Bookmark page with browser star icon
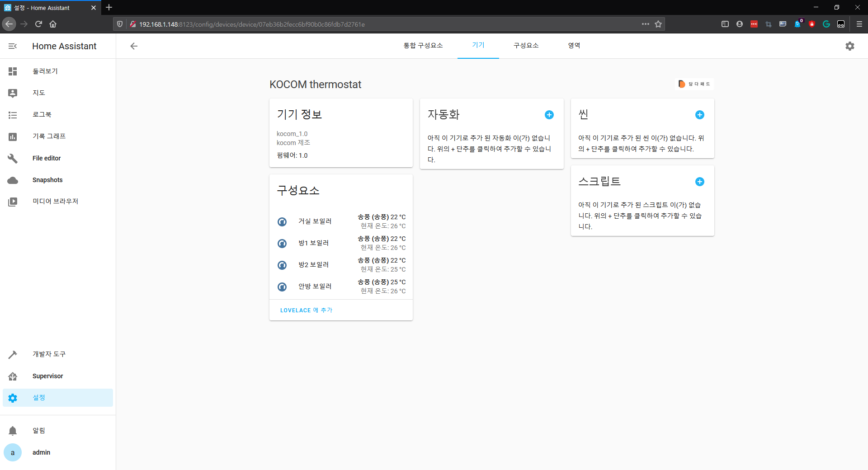Viewport: 868px width, 470px height. click(x=658, y=24)
